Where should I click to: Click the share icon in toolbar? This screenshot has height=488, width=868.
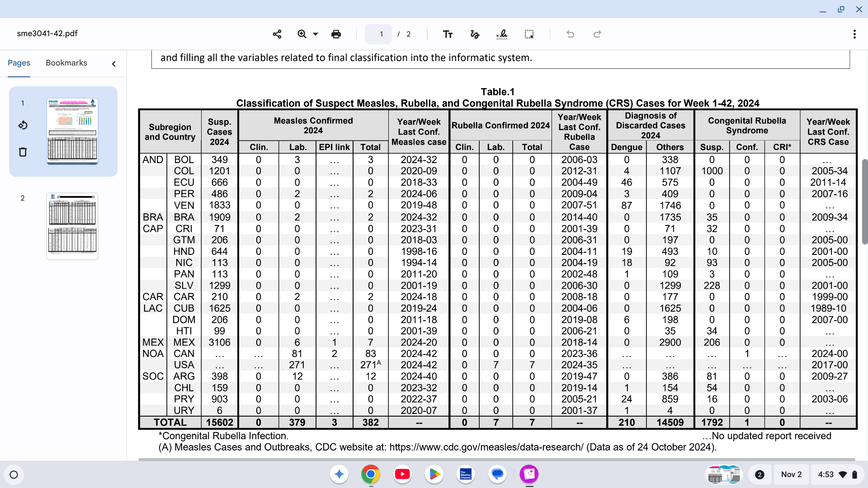tap(277, 34)
